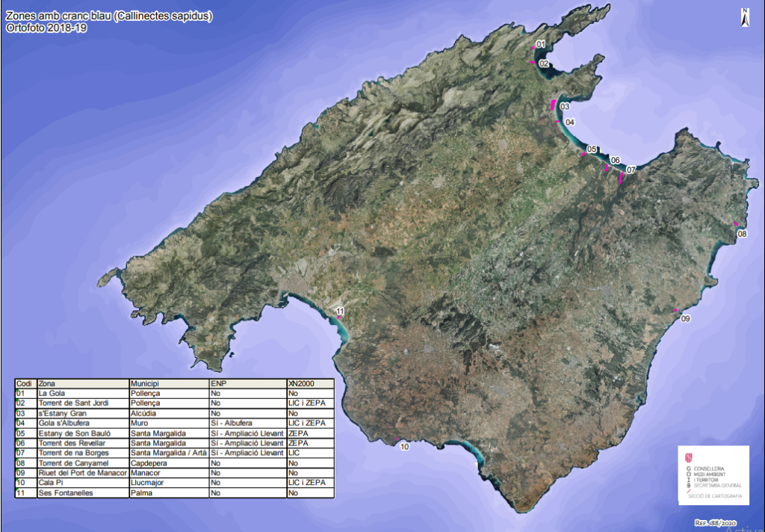Image resolution: width=765 pixels, height=532 pixels.
Task: Click map marker 08 on east coast
Action: click(736, 224)
